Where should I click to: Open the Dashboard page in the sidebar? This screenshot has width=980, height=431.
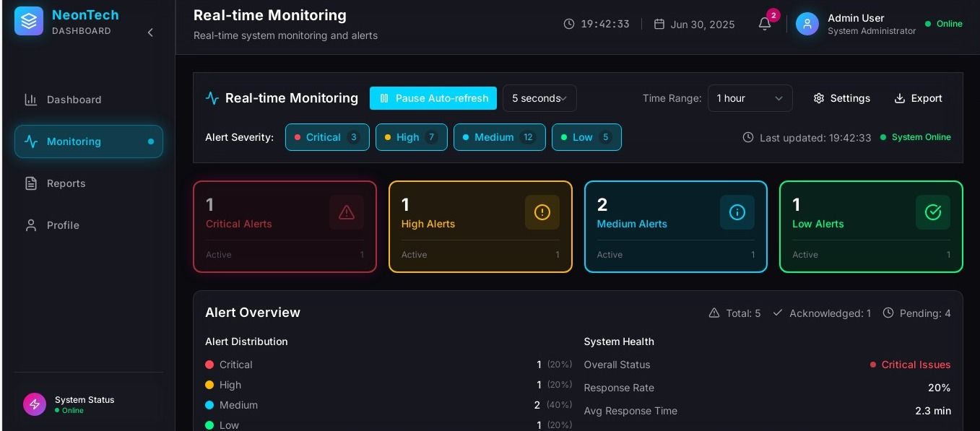74,100
